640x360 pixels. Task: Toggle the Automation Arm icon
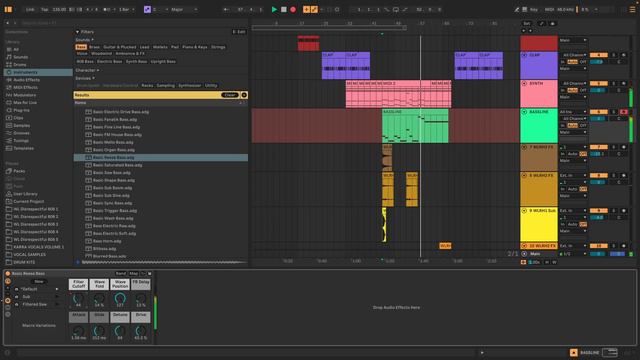pos(314,9)
